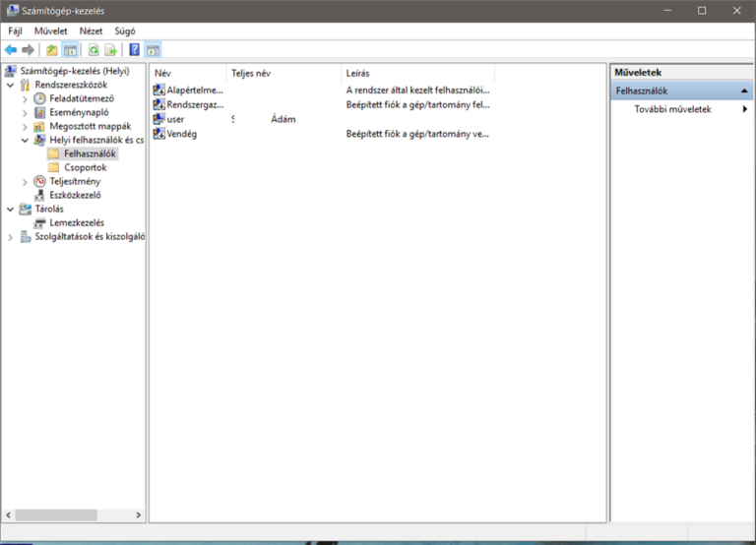This screenshot has width=756, height=545.
Task: Click the forward arrow toolbar icon
Action: (x=28, y=49)
